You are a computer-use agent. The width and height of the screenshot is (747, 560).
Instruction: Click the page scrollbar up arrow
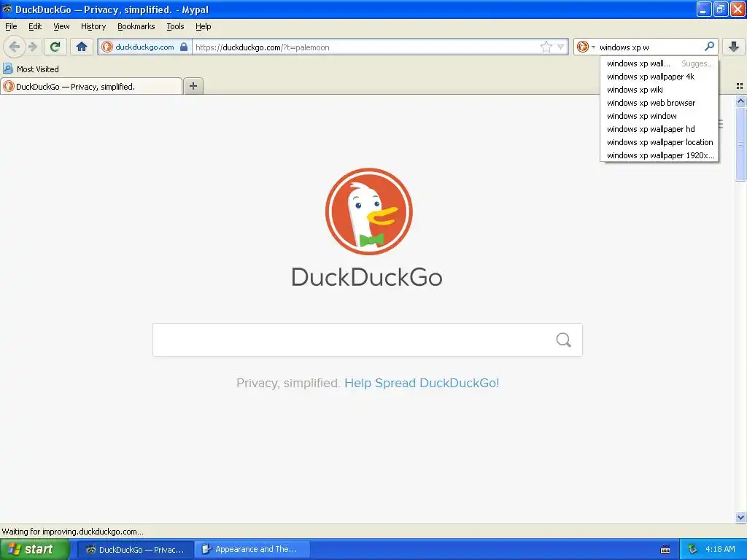[741, 101]
